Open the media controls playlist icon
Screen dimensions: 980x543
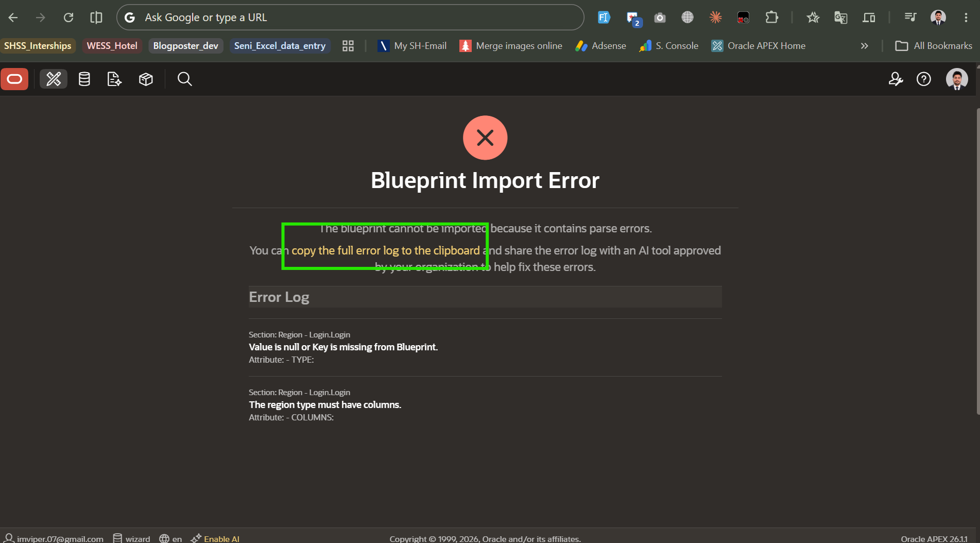[910, 18]
